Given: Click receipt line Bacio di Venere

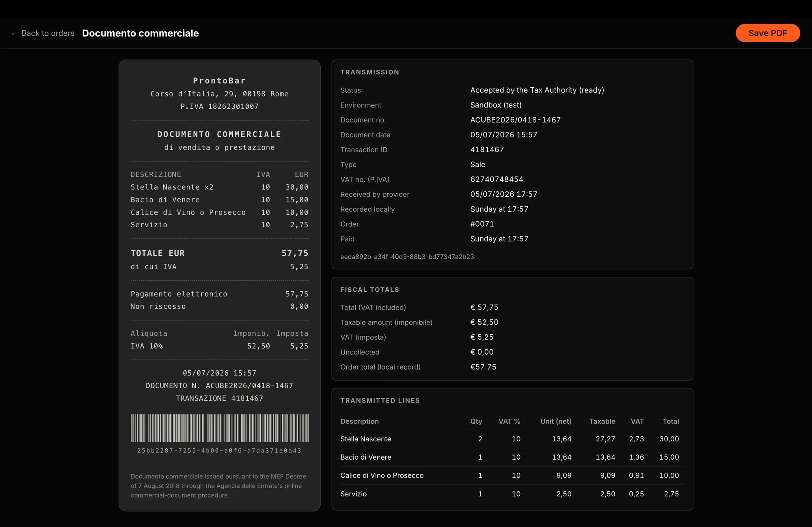Looking at the screenshot, I should [219, 200].
